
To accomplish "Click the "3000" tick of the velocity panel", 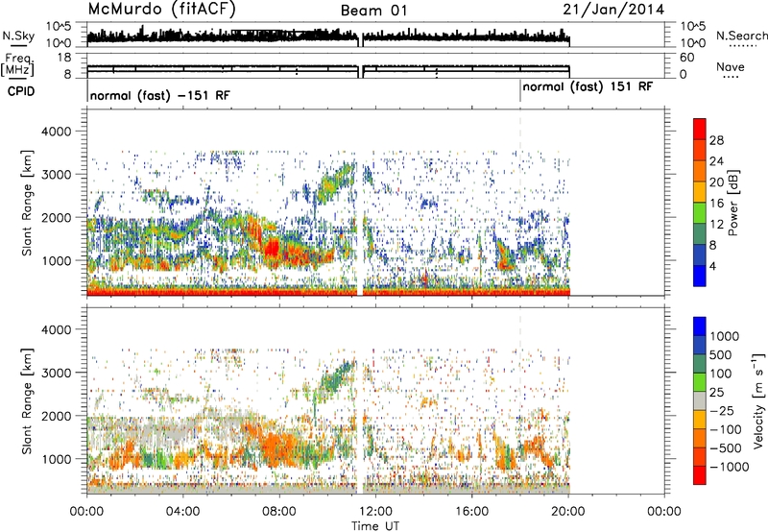I will point(56,373).
